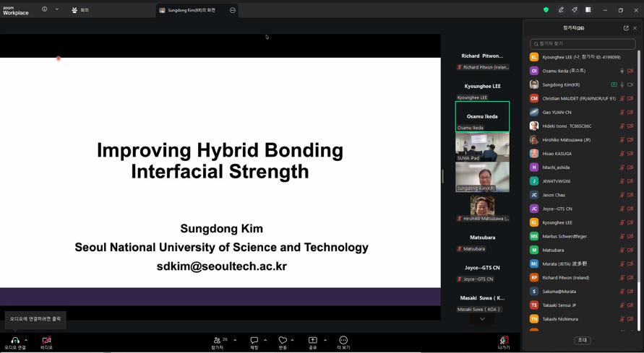Screen dimensions: 644x353
Task: Expand reactions options caret
Action: tap(292, 340)
